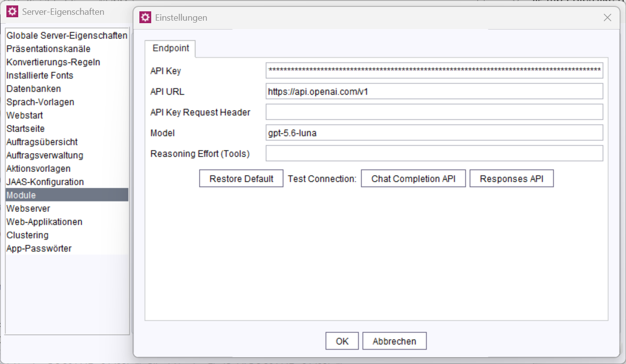Click the Restore Default button
Screen dimensions: 626x364
[x=241, y=179]
